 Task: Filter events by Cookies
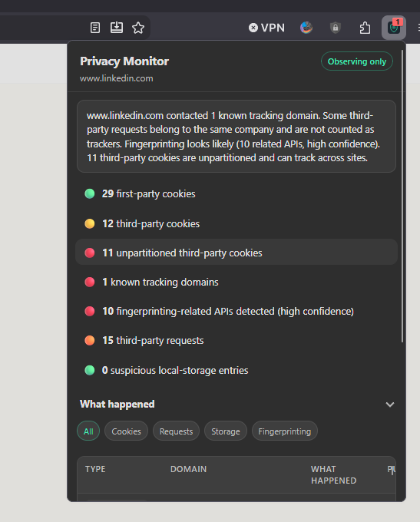click(126, 431)
